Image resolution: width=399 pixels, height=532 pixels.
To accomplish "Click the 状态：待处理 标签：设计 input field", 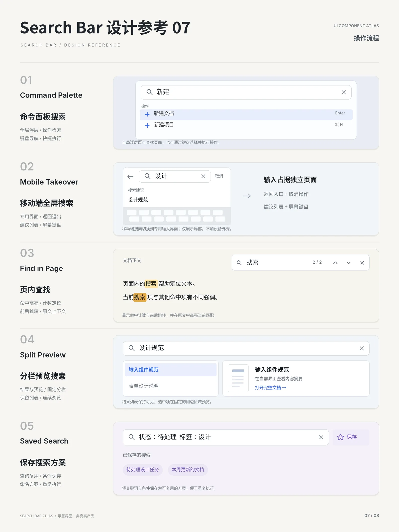I will click(226, 437).
